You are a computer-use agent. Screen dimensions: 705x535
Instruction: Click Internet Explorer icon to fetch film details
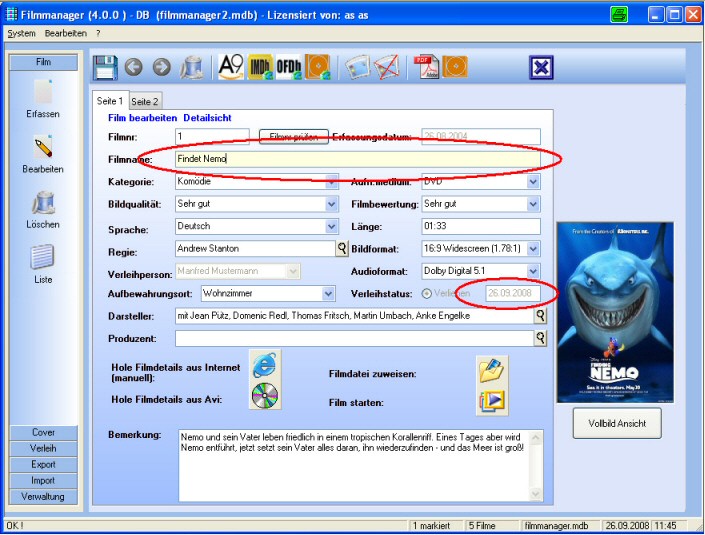pyautogui.click(x=265, y=364)
